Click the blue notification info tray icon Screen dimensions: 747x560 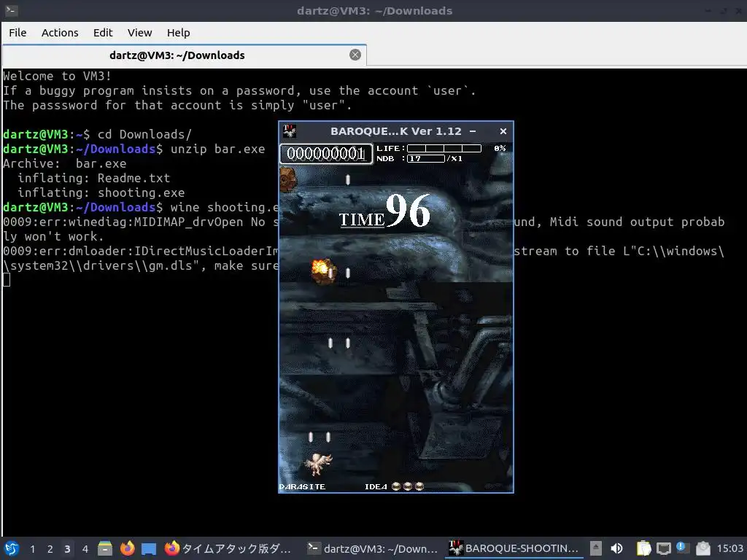[682, 548]
